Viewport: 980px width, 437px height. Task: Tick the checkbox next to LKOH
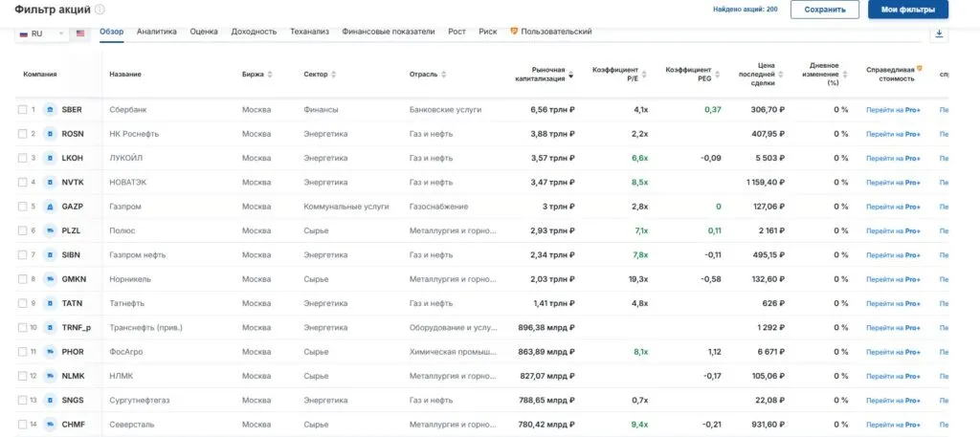tap(22, 158)
